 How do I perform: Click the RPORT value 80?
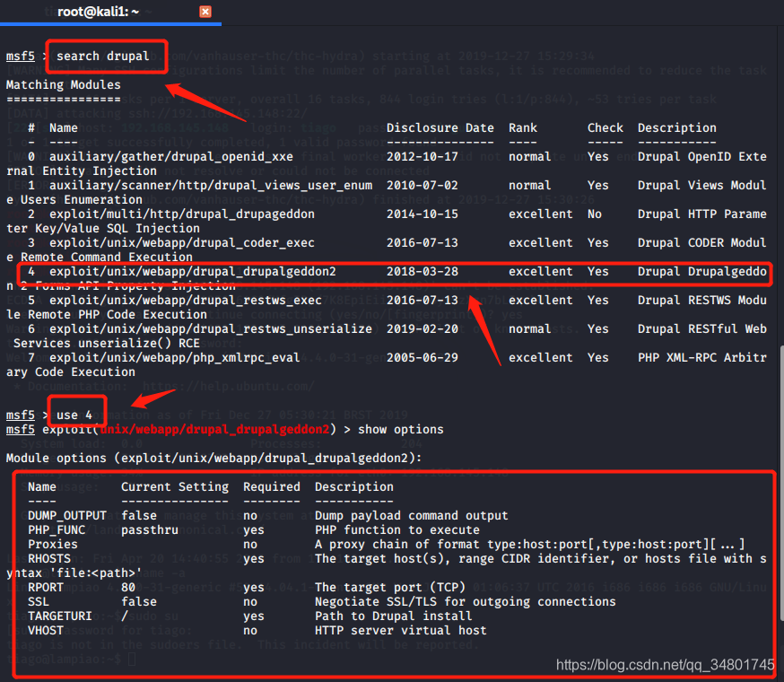tap(128, 588)
